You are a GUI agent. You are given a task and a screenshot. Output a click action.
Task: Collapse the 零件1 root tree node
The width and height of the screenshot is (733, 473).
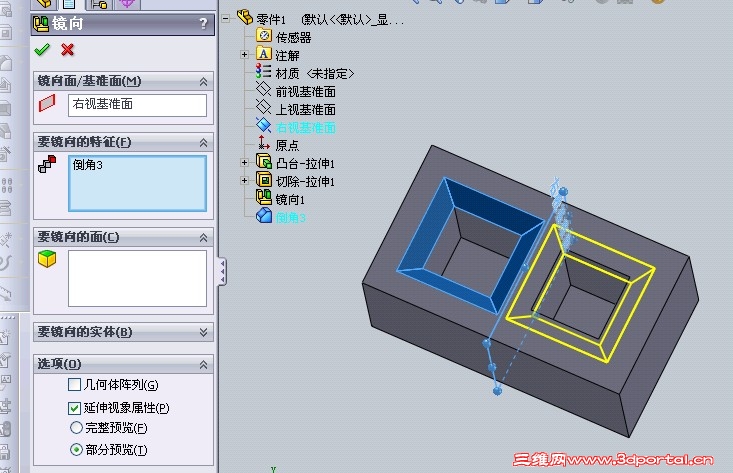(226, 19)
